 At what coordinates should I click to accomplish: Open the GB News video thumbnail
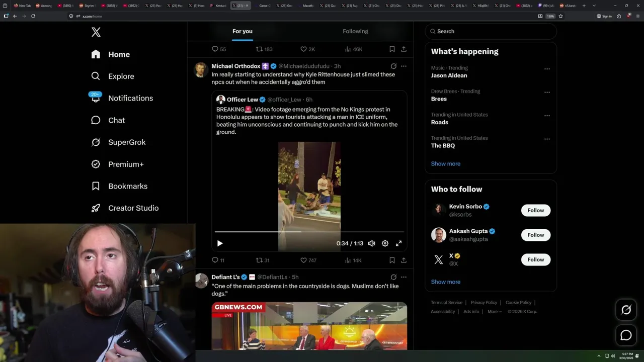pos(309,326)
